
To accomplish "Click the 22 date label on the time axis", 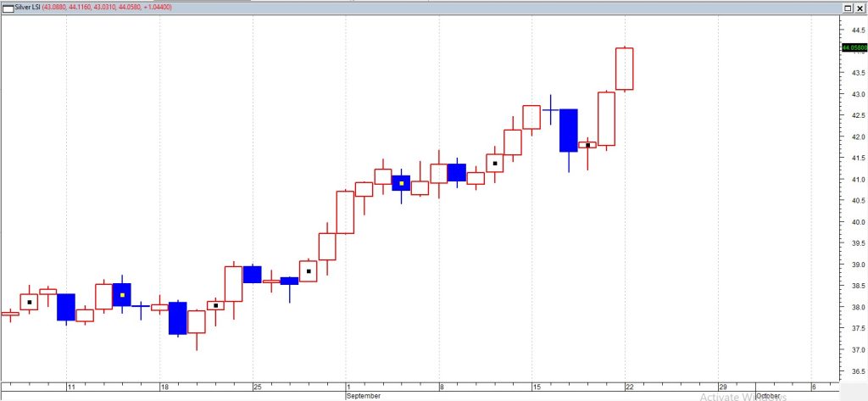I will [628, 387].
